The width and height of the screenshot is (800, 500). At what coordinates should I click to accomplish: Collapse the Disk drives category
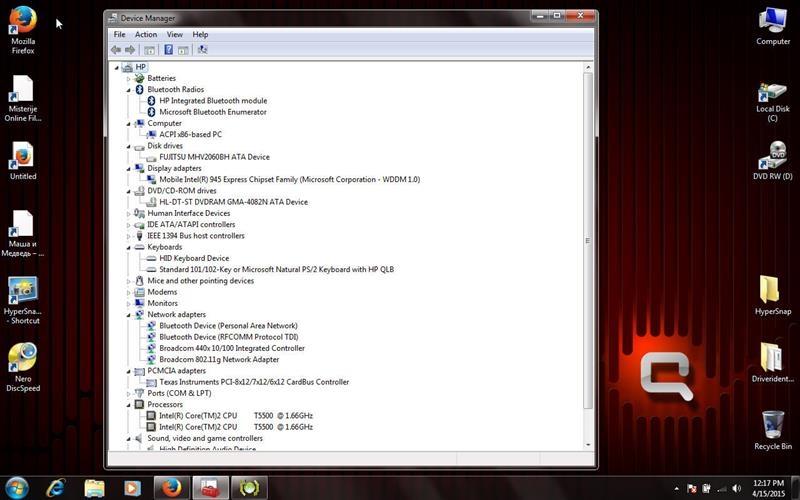pos(129,146)
